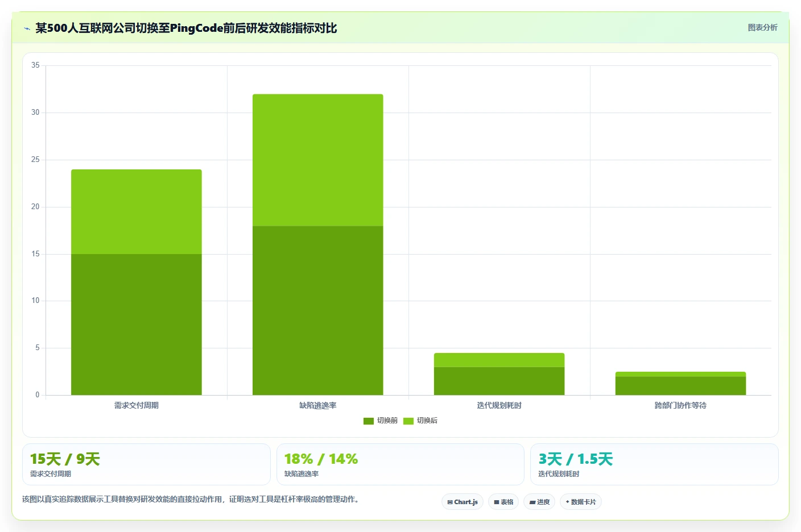Click the 需求交付周期 dark green bar segment

coord(137,325)
